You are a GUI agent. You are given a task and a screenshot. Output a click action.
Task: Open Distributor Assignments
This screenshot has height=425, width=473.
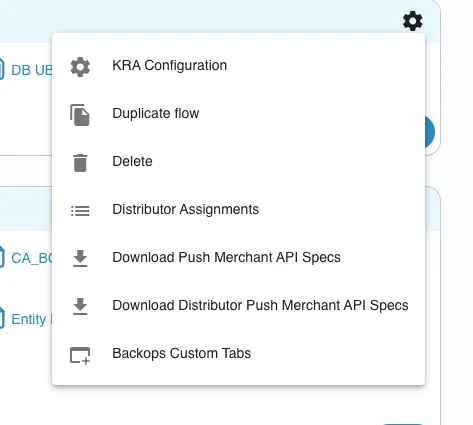tap(238, 210)
